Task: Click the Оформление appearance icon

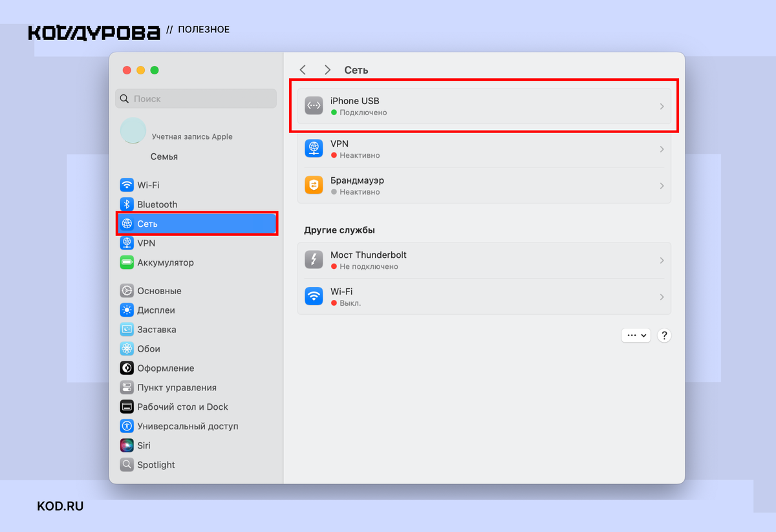Action: [127, 368]
